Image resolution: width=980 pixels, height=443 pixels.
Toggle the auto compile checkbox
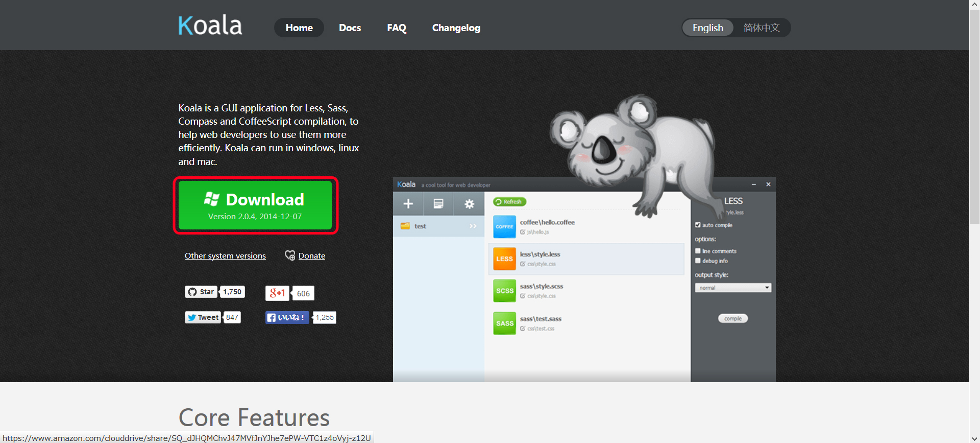[x=698, y=225]
